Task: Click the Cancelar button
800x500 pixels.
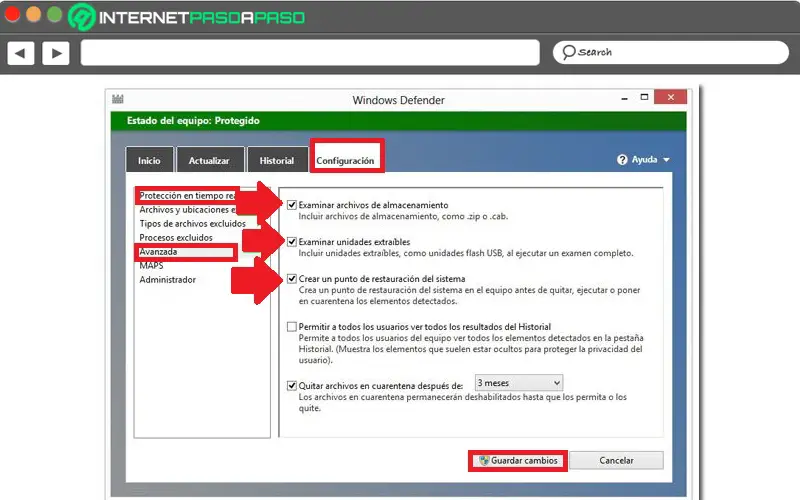Action: pos(616,461)
